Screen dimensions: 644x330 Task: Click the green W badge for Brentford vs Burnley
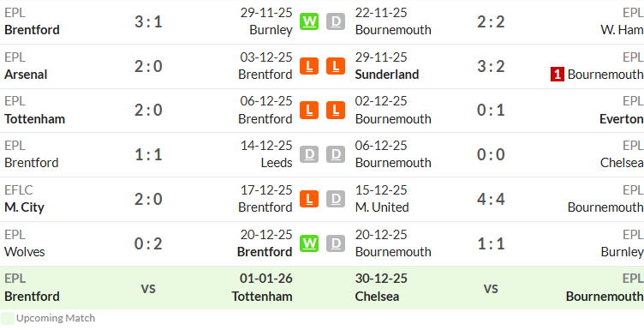pos(309,21)
